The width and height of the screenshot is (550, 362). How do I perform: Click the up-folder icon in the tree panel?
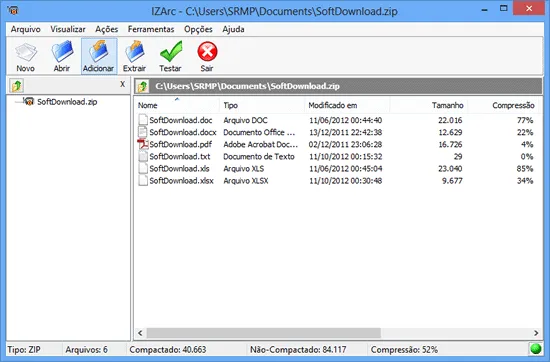[x=16, y=86]
